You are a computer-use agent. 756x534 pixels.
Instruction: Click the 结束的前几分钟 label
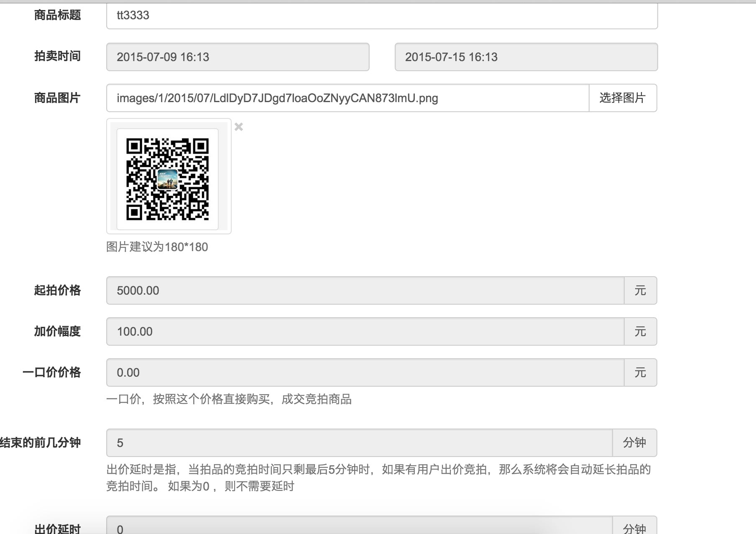(x=41, y=443)
